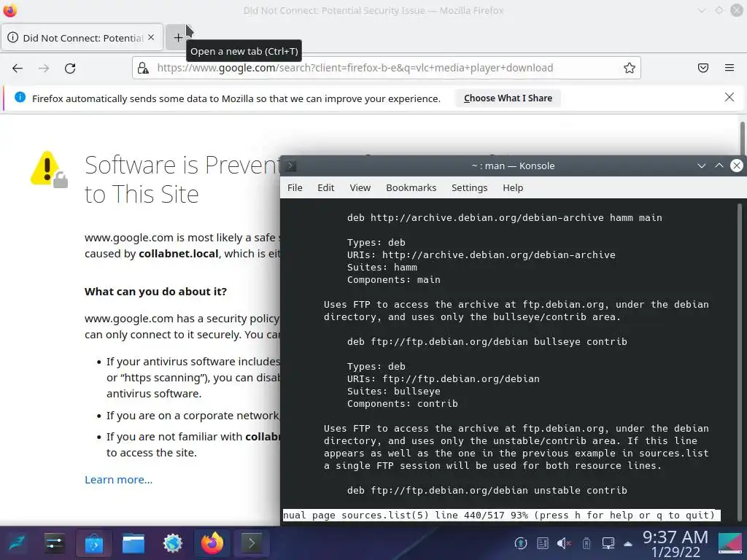
Task: Launch the globe-gear browser icon in taskbar
Action: coord(173,542)
